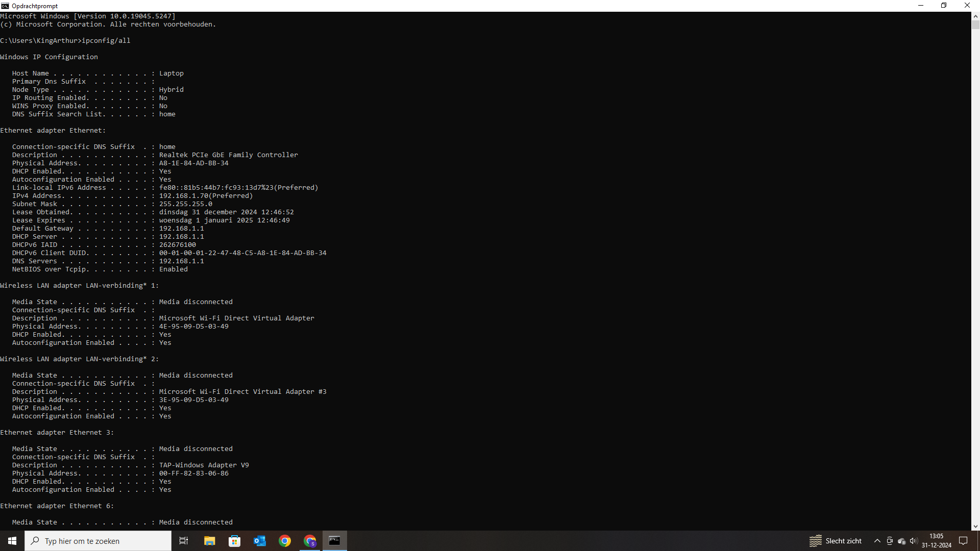This screenshot has width=980, height=551.
Task: Click the scrollbar up arrow
Action: (x=975, y=16)
